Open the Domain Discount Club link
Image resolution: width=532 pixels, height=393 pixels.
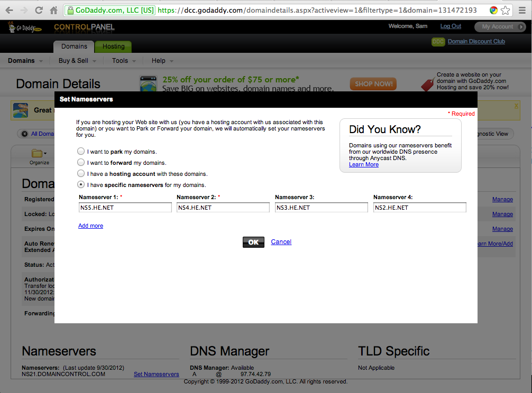point(476,41)
